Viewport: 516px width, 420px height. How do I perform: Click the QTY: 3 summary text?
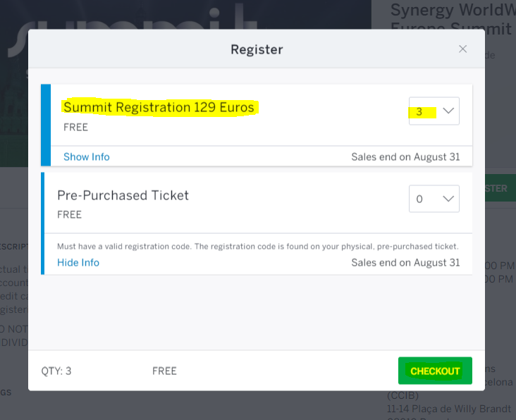click(x=56, y=371)
